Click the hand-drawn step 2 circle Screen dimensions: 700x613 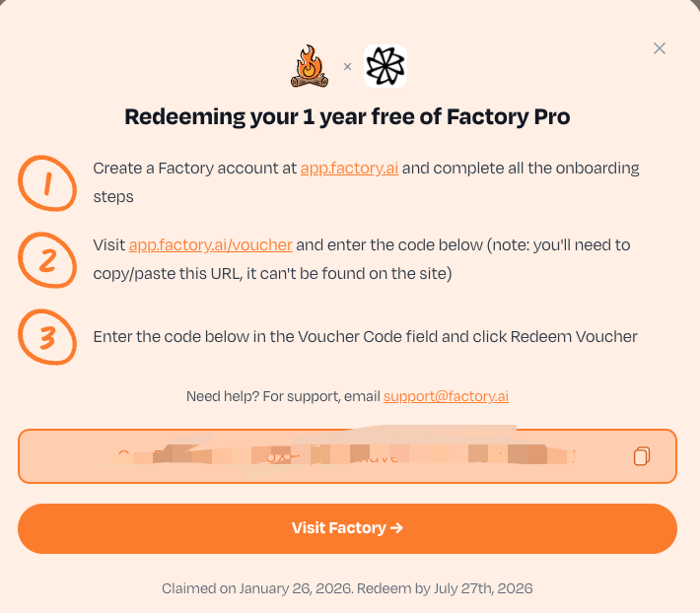[45, 259]
